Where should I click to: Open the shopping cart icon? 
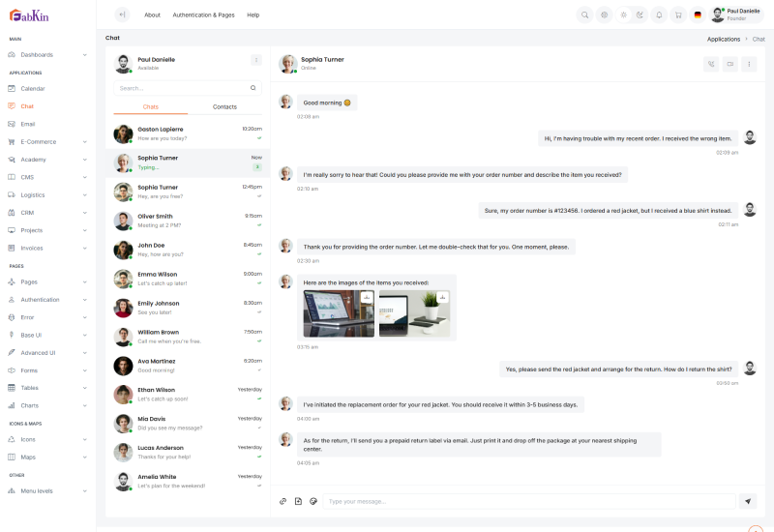pos(677,15)
